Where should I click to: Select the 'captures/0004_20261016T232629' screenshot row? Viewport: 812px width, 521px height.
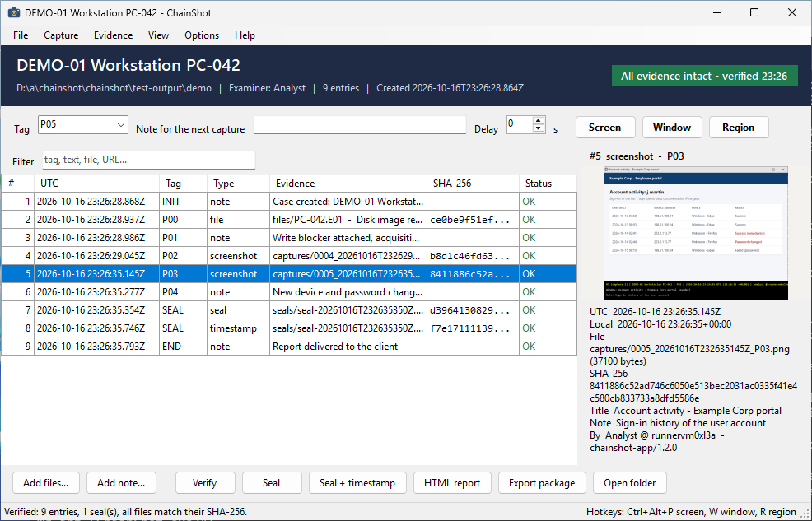pos(289,256)
